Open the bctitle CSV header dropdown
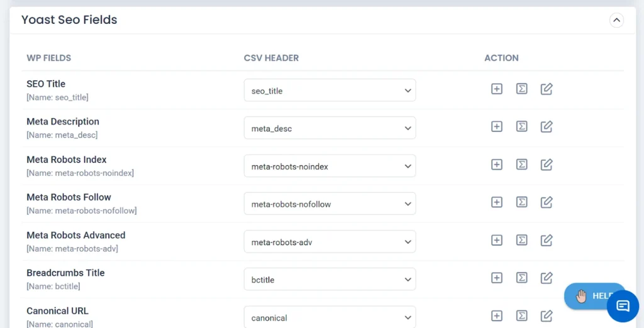The width and height of the screenshot is (644, 328). 330,279
